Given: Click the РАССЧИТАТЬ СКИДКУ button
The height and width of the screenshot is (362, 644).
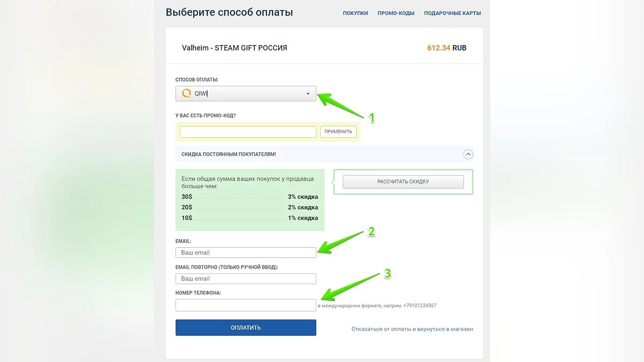Looking at the screenshot, I should pyautogui.click(x=403, y=182).
